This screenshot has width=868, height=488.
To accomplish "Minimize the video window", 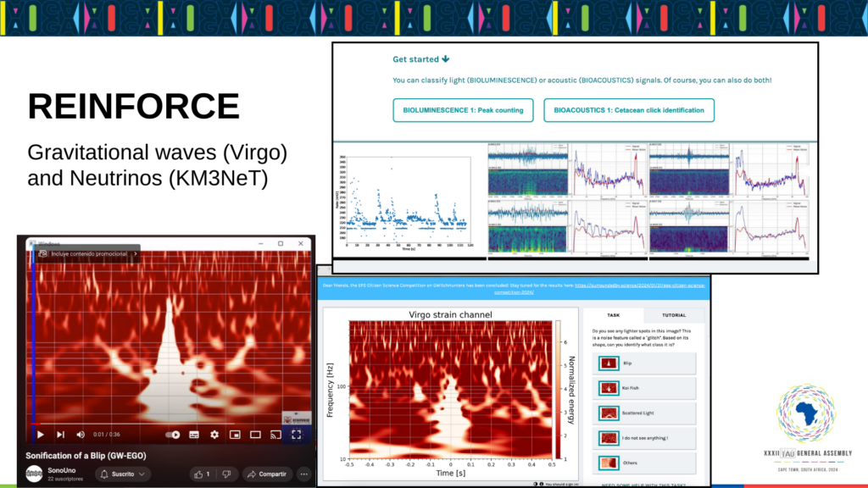I will click(261, 243).
